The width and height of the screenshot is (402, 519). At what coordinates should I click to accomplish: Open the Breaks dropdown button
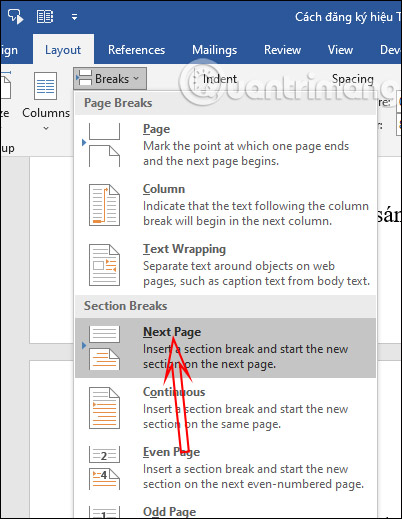tap(110, 79)
